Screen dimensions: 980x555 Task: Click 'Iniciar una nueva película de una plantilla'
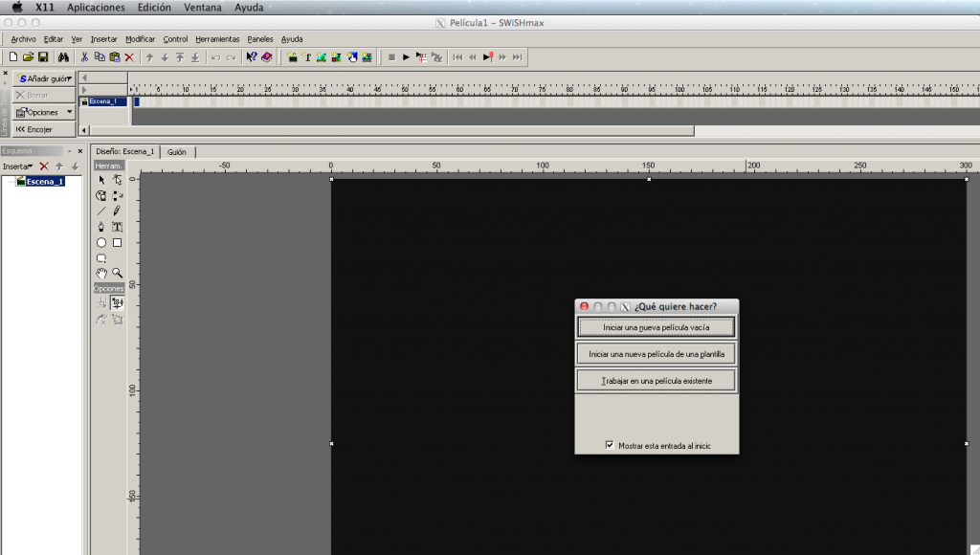click(657, 354)
